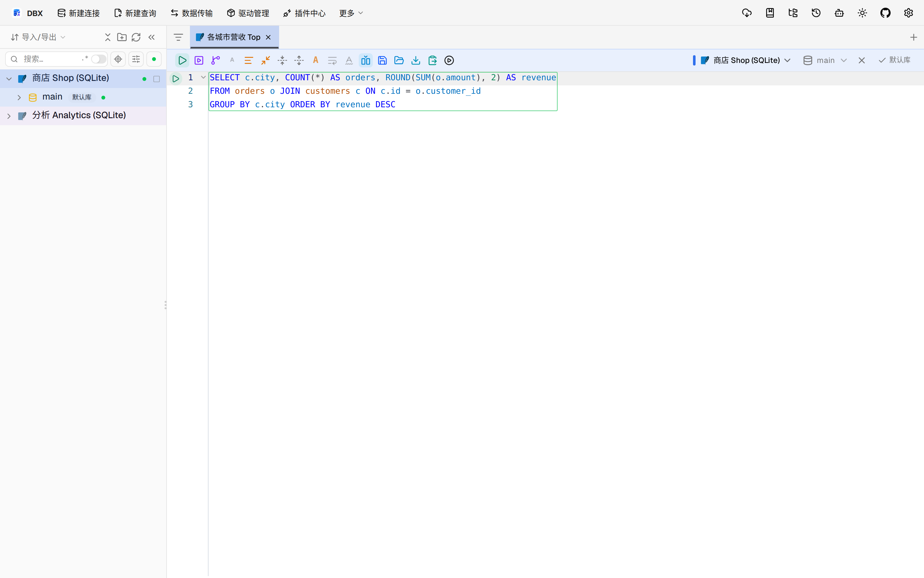
Task: Open 驱动管理 from the top bar
Action: [248, 13]
